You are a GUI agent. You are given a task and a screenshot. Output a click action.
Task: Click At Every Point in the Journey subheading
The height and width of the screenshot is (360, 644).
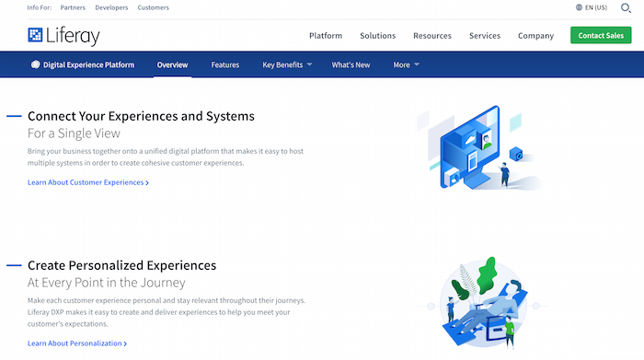(x=107, y=283)
